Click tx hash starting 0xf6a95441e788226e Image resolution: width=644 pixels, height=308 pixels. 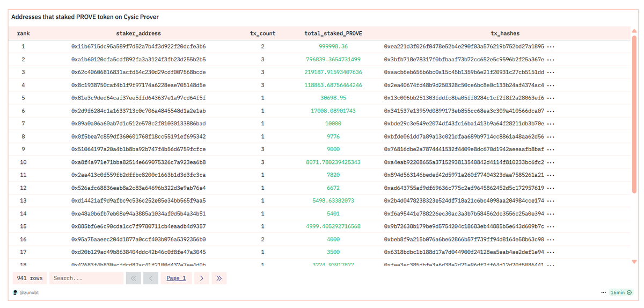pyautogui.click(x=464, y=213)
